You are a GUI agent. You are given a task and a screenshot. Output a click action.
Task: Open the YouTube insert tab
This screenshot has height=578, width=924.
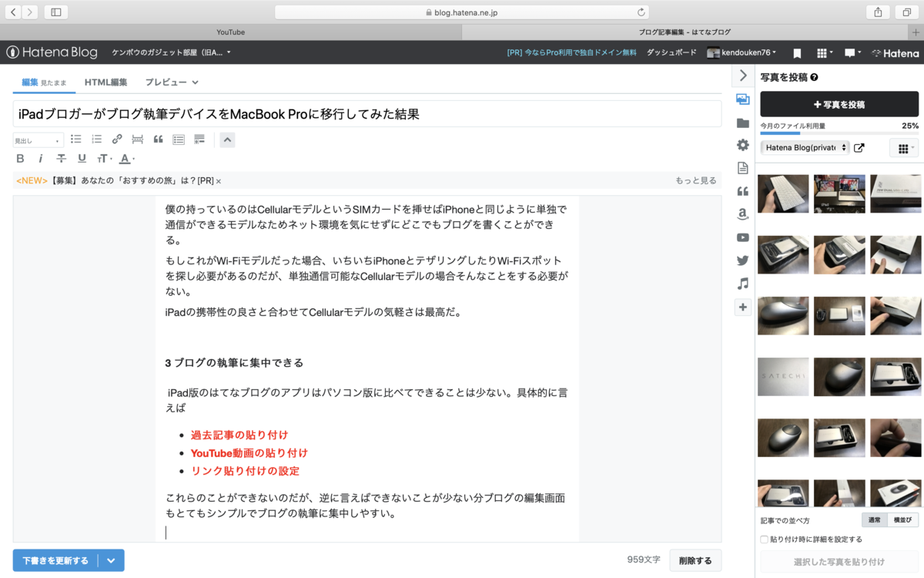click(742, 237)
